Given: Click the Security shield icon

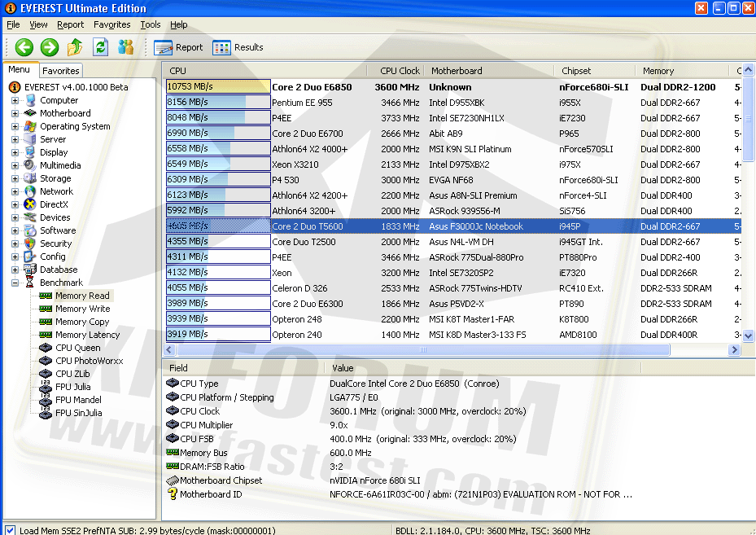Looking at the screenshot, I should click(30, 243).
